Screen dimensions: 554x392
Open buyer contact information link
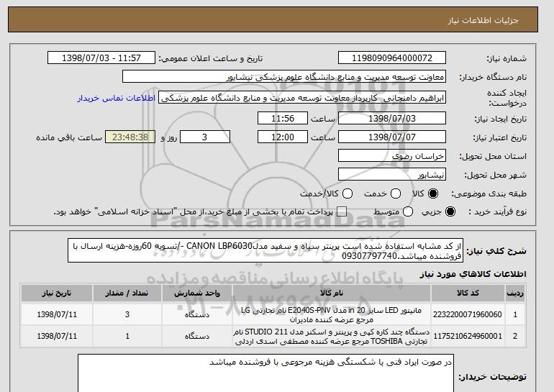(117, 98)
